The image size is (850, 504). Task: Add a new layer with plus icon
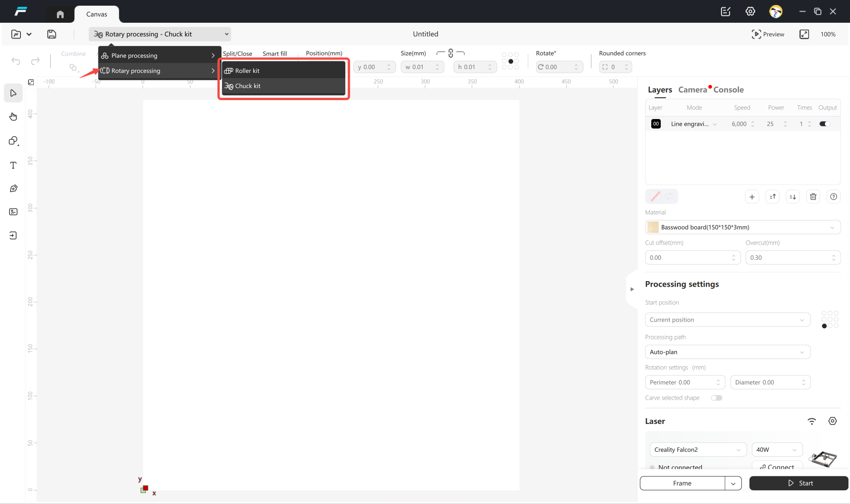coord(752,196)
